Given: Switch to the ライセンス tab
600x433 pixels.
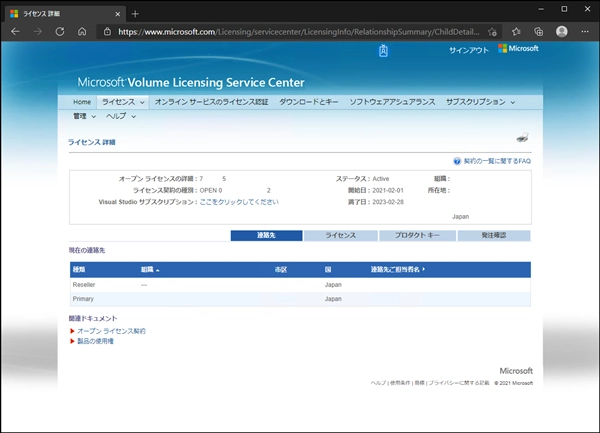Looking at the screenshot, I should tap(341, 235).
